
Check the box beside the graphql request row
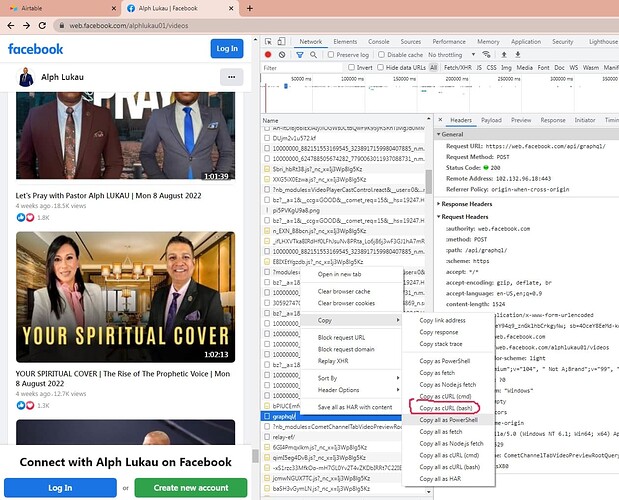(x=267, y=416)
